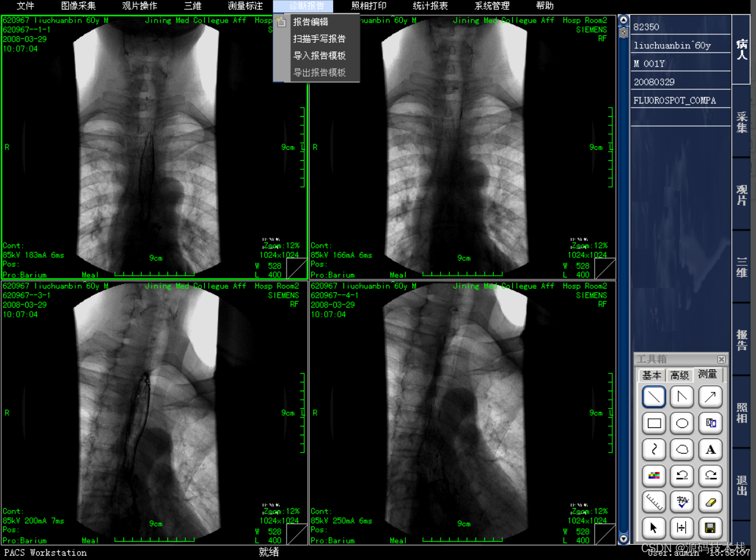Switch to the 基本 toolbox tab
The image size is (756, 560).
651,375
